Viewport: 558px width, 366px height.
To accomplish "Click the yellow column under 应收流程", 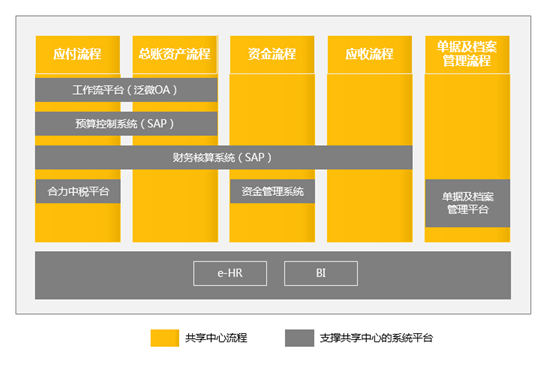I will point(369,206).
